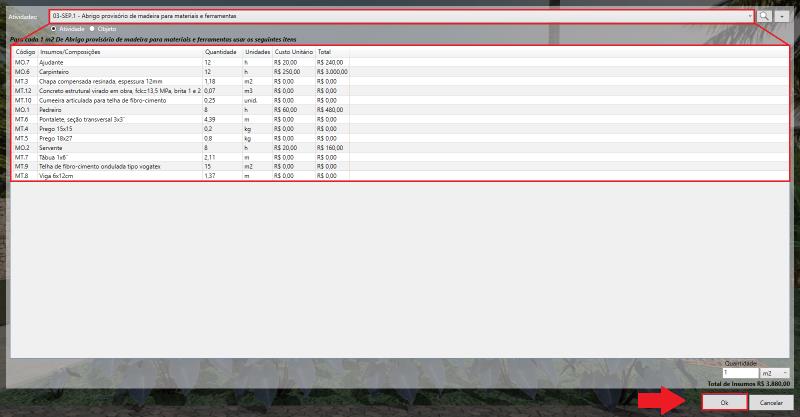Image resolution: width=800 pixels, height=417 pixels.
Task: Select the Viga 6x12cm row
Action: point(60,175)
